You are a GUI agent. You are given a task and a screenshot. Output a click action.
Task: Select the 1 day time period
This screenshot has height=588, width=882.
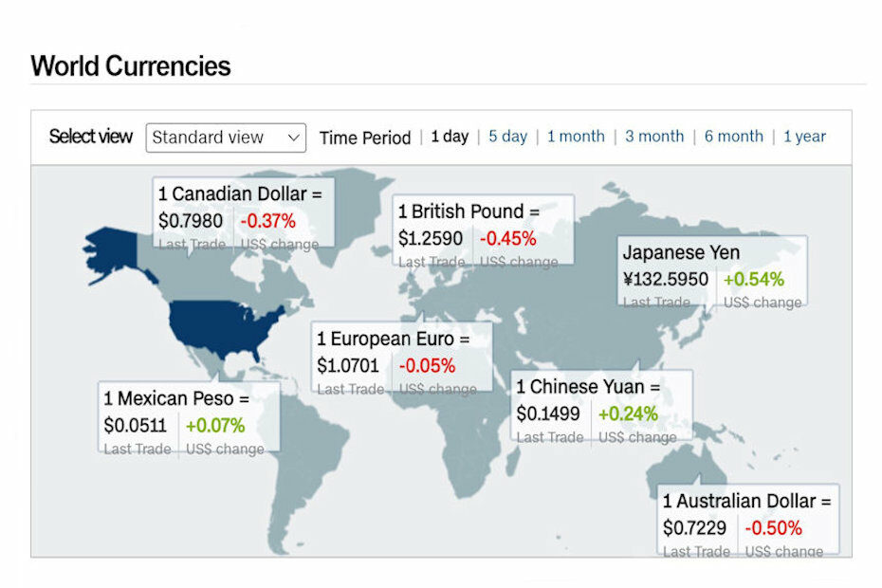pyautogui.click(x=450, y=137)
